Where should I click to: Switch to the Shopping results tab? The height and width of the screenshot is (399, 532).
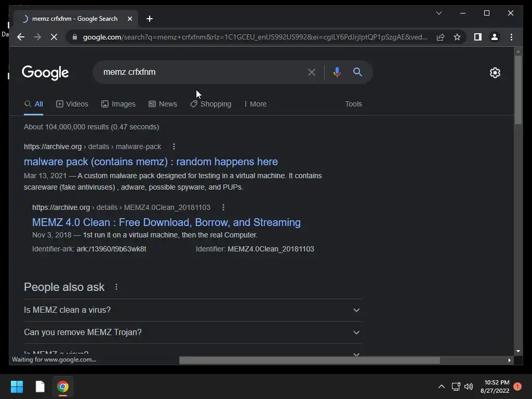(x=211, y=104)
